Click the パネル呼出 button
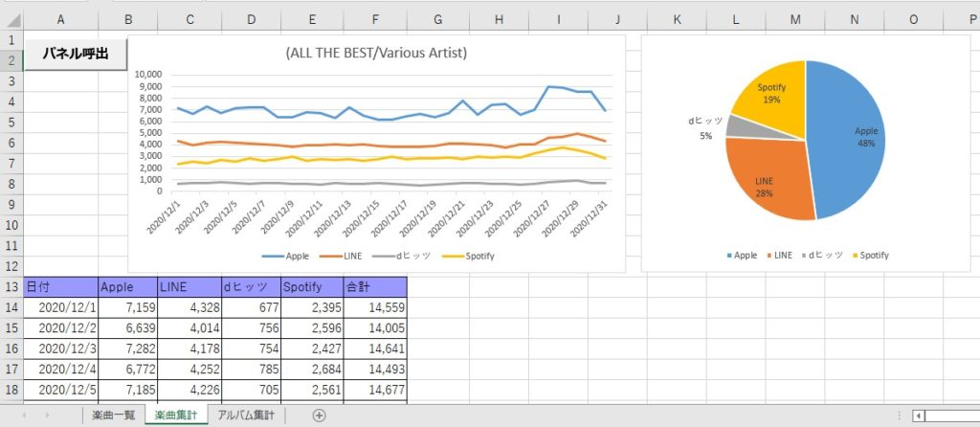Image resolution: width=980 pixels, height=427 pixels. [75, 55]
